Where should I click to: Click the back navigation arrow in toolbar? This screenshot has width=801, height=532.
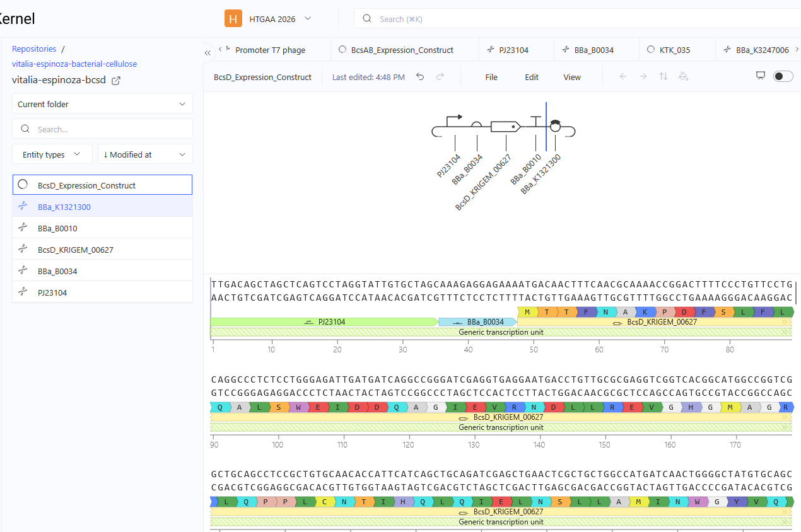[623, 76]
